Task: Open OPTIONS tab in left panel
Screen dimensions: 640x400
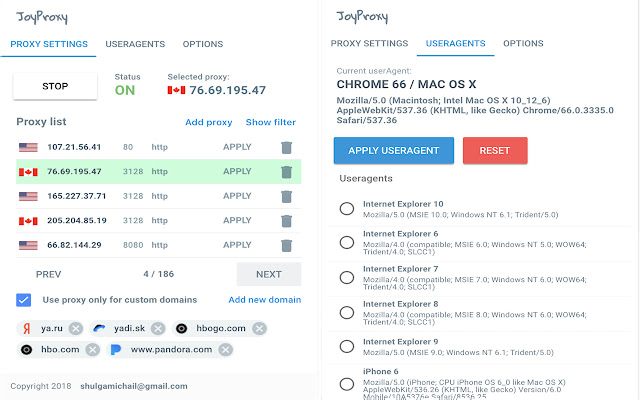Action: (x=203, y=44)
